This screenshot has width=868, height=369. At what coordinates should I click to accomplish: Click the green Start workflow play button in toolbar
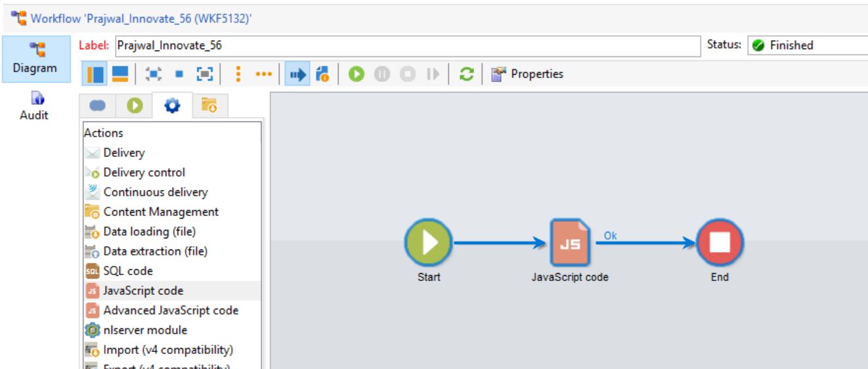[x=356, y=74]
